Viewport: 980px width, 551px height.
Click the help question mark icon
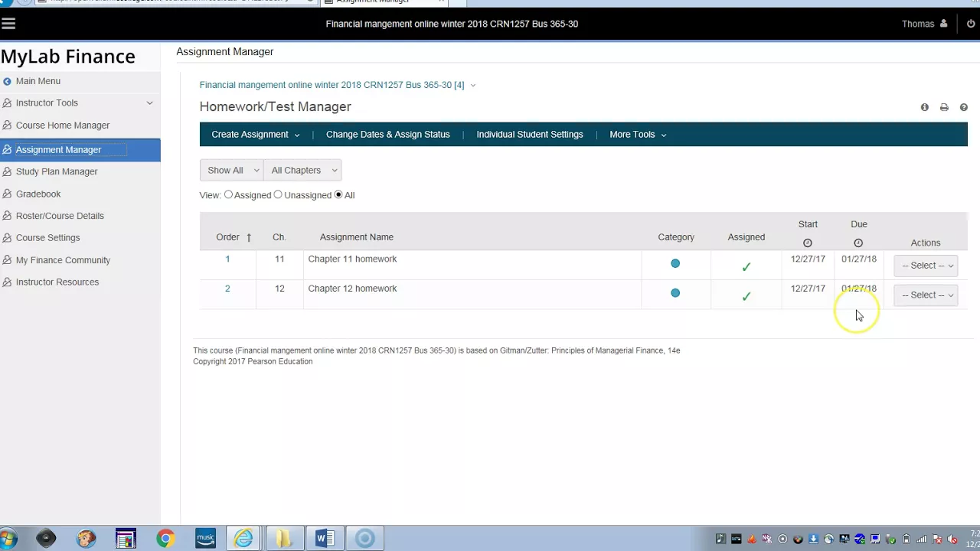coord(963,108)
